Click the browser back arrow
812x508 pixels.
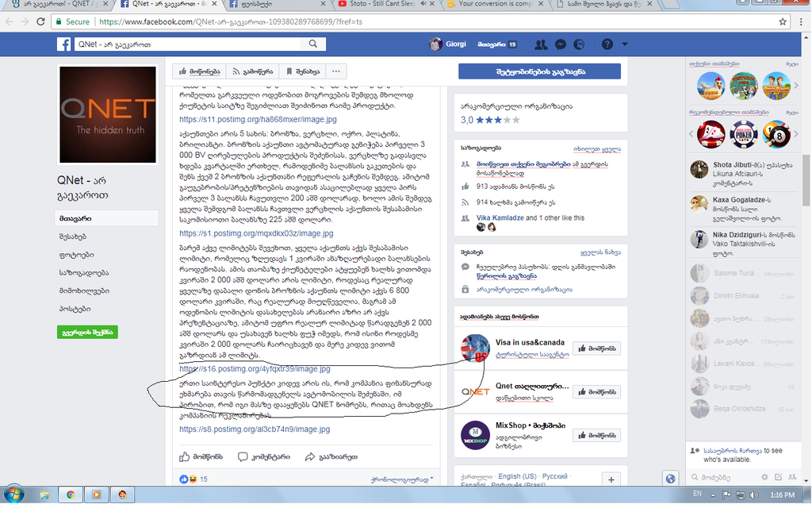pos(10,21)
